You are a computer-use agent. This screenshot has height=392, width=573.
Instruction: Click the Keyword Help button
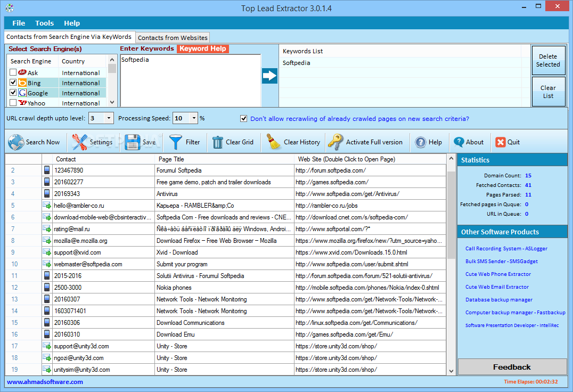203,48
